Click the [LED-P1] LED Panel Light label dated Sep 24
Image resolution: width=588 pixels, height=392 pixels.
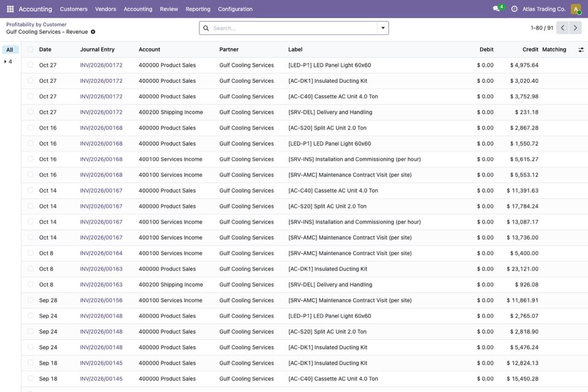click(x=330, y=316)
